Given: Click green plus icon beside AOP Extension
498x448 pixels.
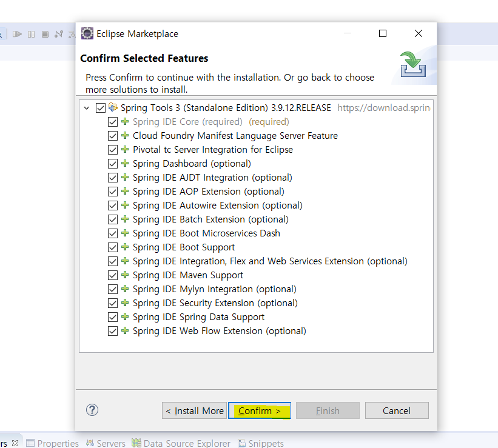Looking at the screenshot, I should click(x=125, y=191).
